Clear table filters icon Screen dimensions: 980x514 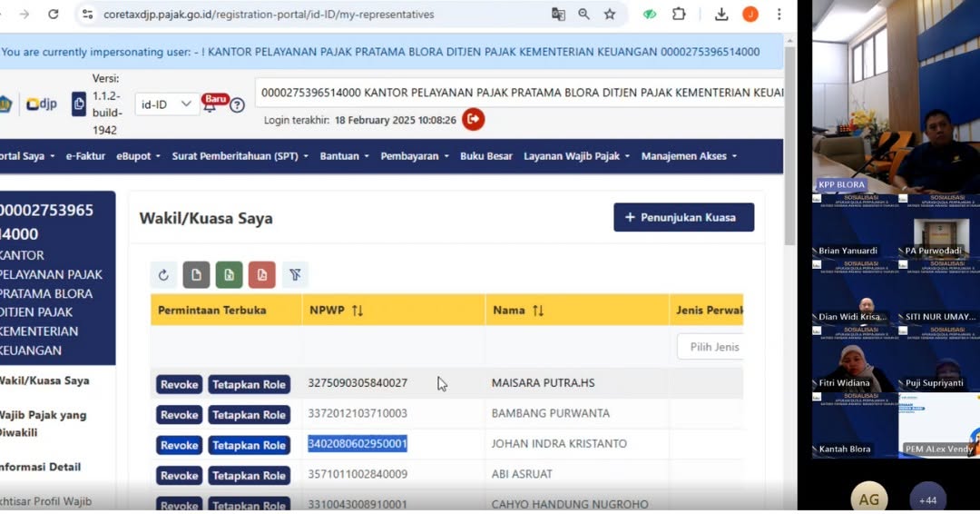point(295,275)
